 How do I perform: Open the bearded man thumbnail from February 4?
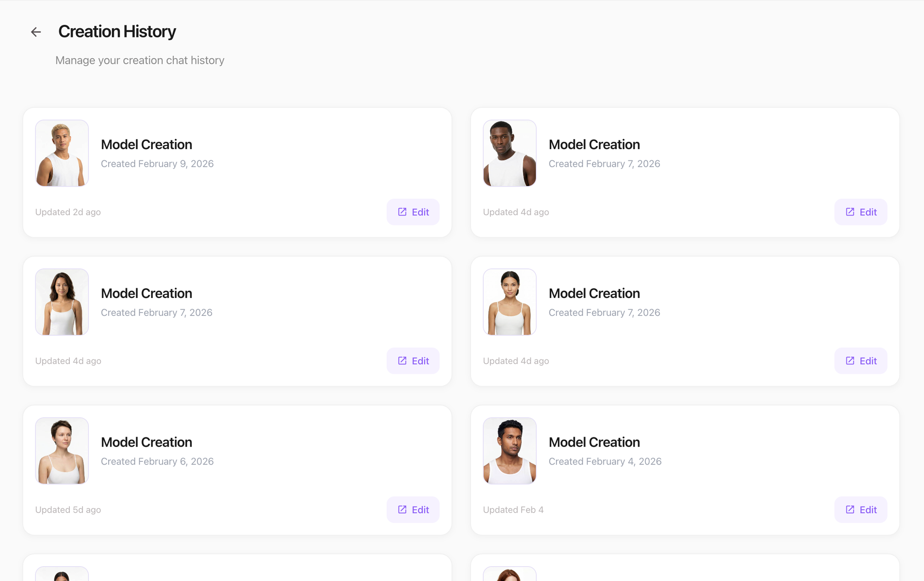tap(510, 451)
